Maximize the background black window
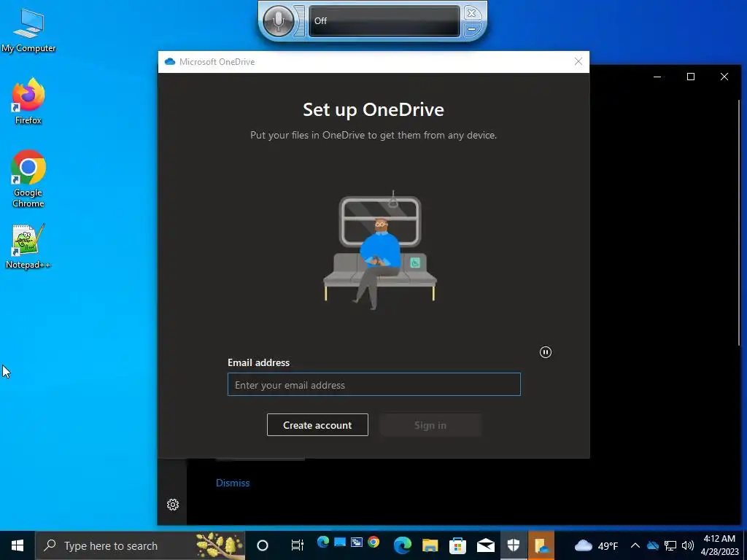This screenshot has height=560, width=747. (x=690, y=77)
